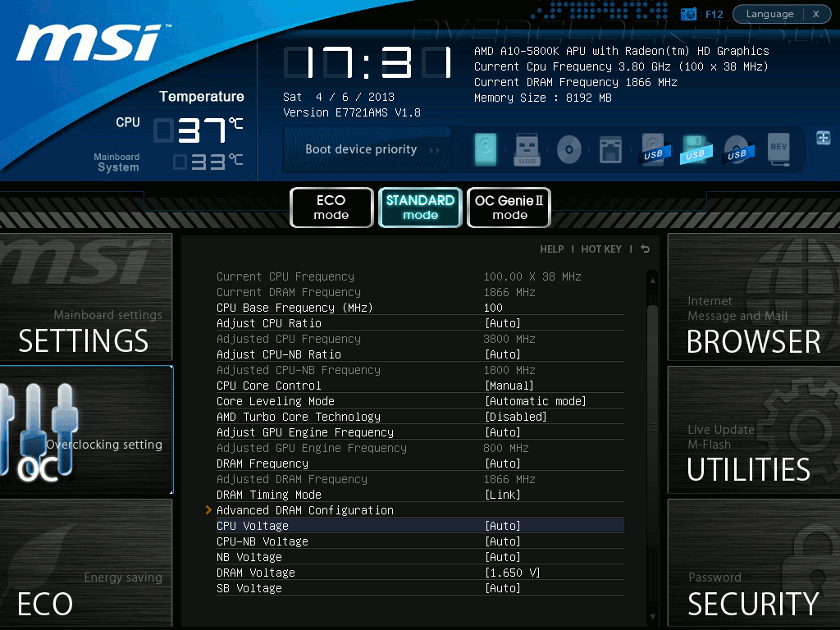Select the USB CD/DVD boot device icon
The image size is (840, 630).
(x=737, y=149)
